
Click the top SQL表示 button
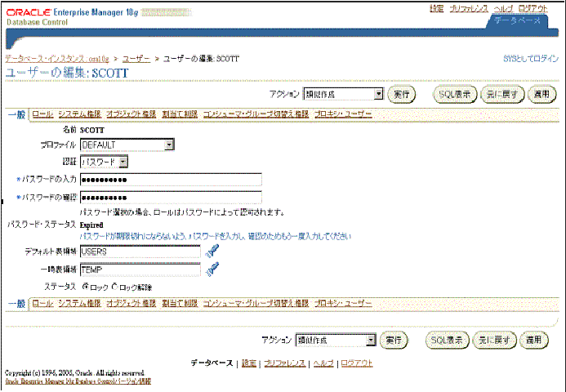click(455, 95)
